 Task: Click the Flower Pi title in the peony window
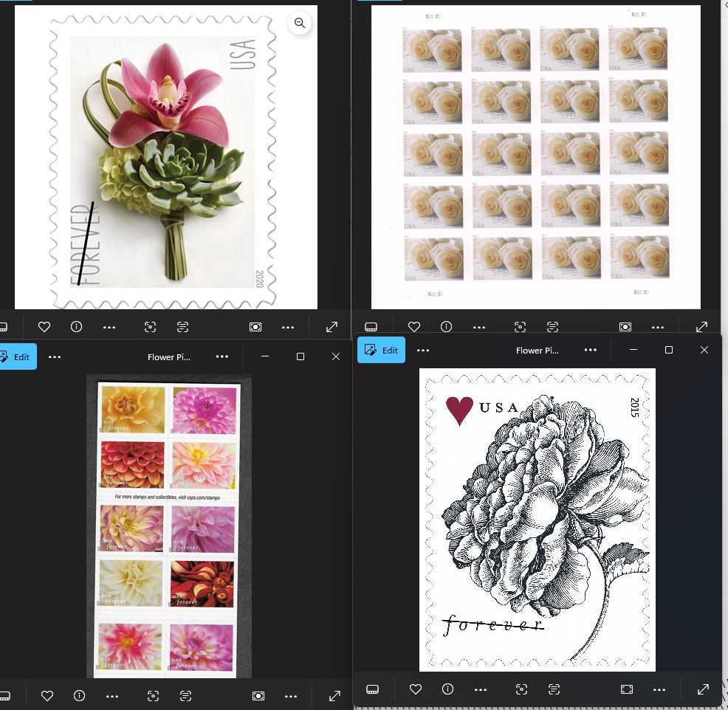pos(538,350)
